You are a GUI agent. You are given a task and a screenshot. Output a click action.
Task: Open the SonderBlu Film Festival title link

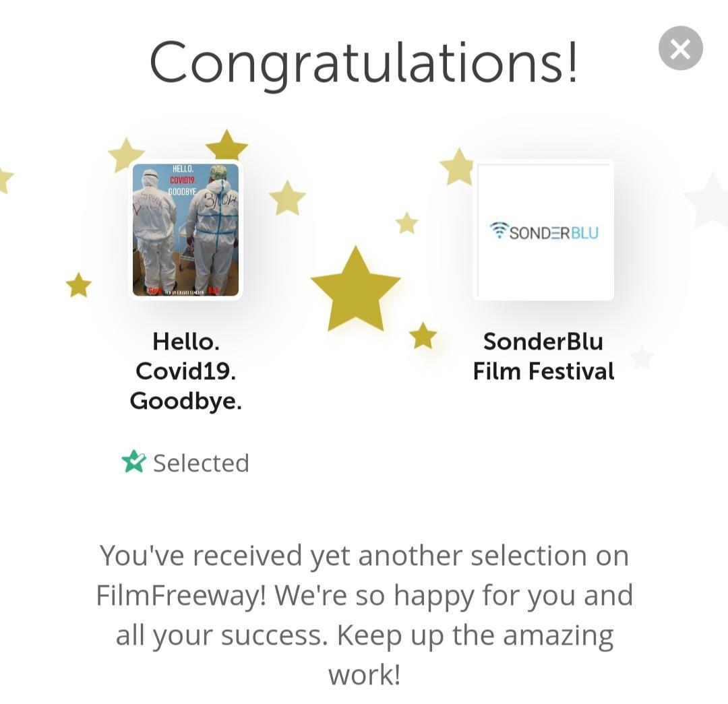tap(543, 356)
